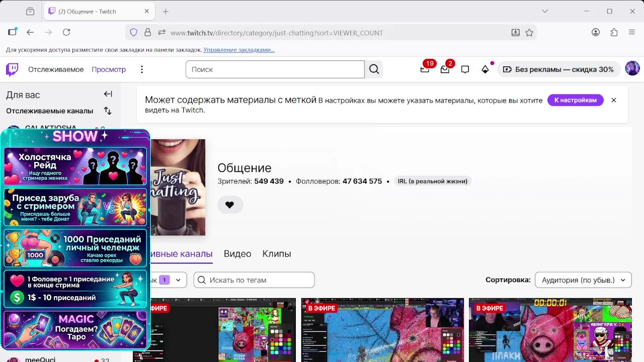Image resolution: width=644 pixels, height=362 pixels.
Task: Sort followed channels with arrows icon
Action: coord(108,111)
